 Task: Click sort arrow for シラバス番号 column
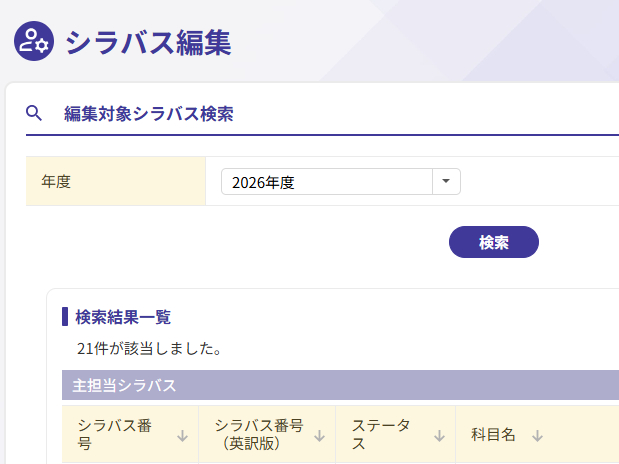click(x=183, y=435)
